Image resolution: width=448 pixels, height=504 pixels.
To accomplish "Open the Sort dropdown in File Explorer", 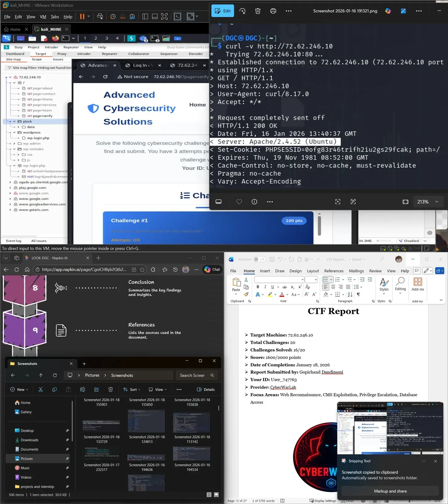I will coord(132,390).
